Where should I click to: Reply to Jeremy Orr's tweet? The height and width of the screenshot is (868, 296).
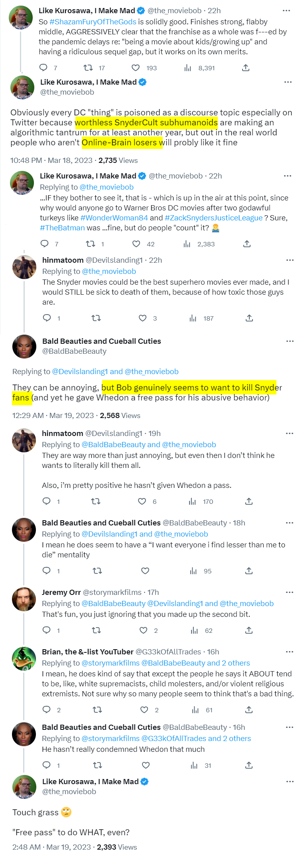tap(47, 630)
